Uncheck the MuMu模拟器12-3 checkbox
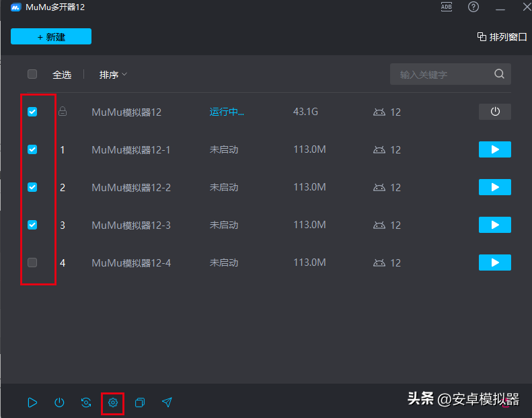 click(x=32, y=225)
